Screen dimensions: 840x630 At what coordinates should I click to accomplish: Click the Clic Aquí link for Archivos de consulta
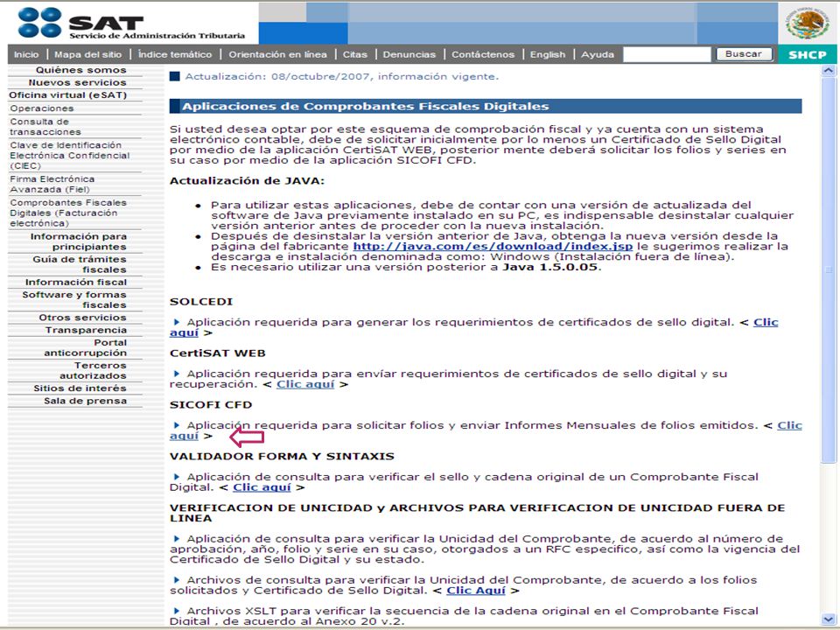[x=476, y=591]
